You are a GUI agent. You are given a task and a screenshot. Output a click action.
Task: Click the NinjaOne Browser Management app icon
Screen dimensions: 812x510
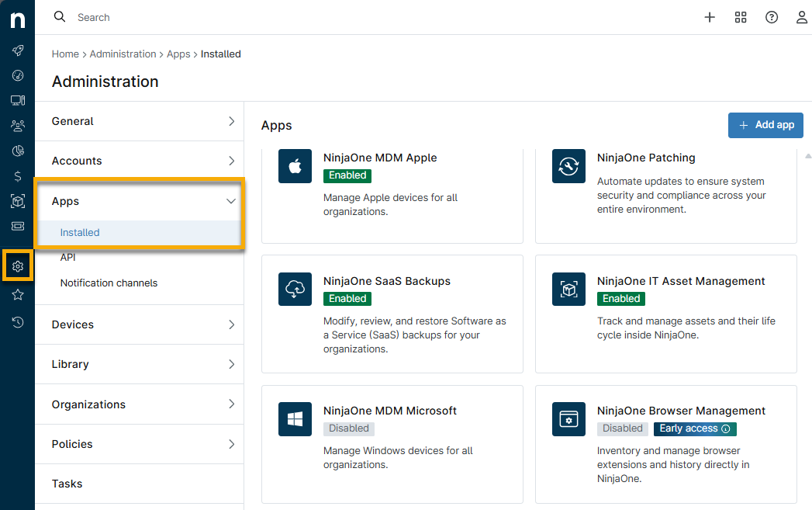pos(568,418)
